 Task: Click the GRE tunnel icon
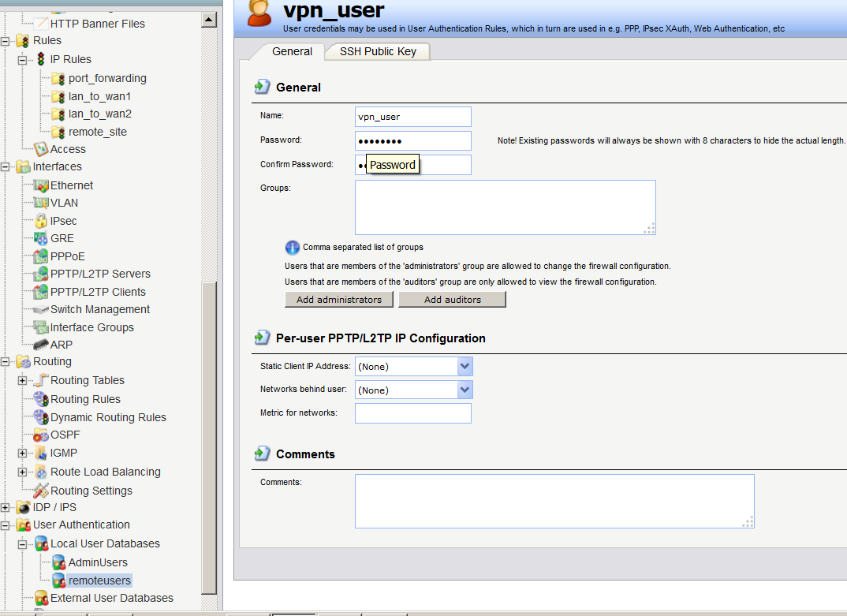click(41, 238)
